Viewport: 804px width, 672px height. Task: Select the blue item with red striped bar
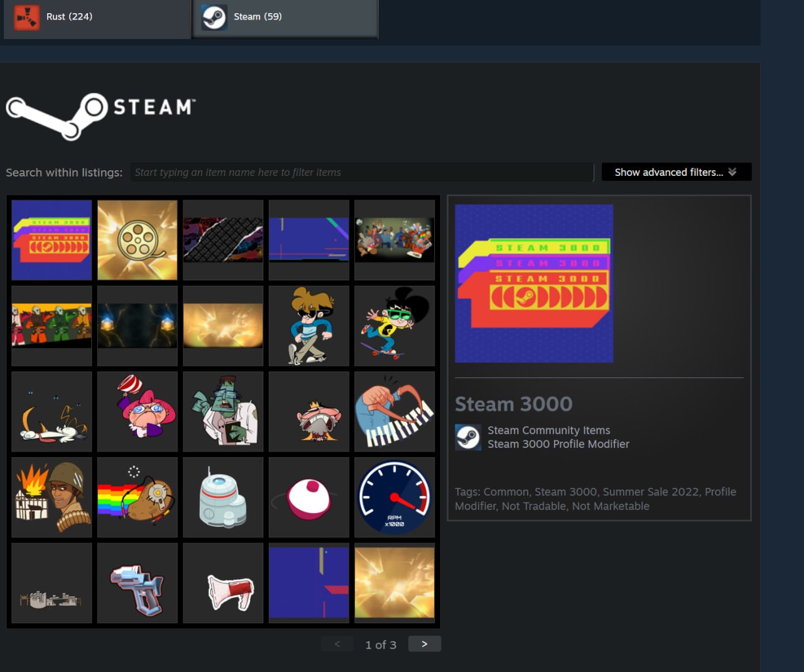pyautogui.click(x=309, y=583)
